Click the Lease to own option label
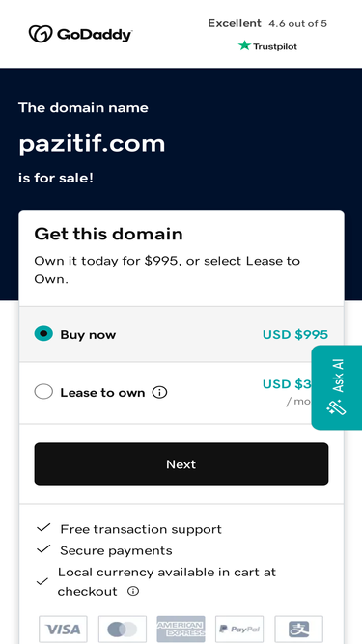The height and width of the screenshot is (644, 362). pos(102,393)
